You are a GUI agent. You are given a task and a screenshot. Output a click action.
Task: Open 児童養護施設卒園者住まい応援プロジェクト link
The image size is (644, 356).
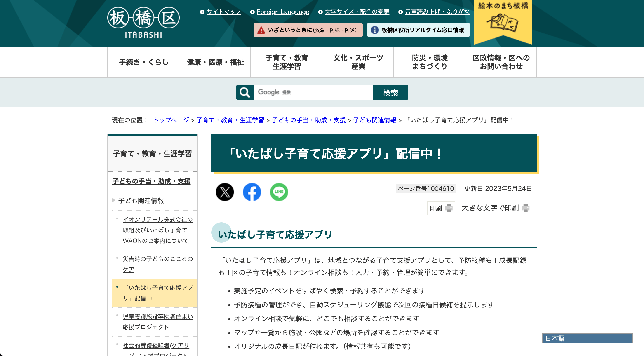click(157, 322)
